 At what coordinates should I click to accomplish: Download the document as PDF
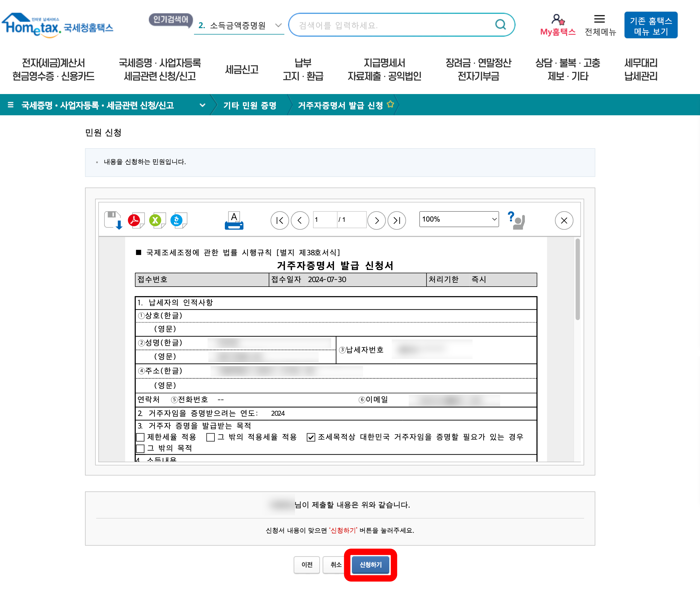136,220
